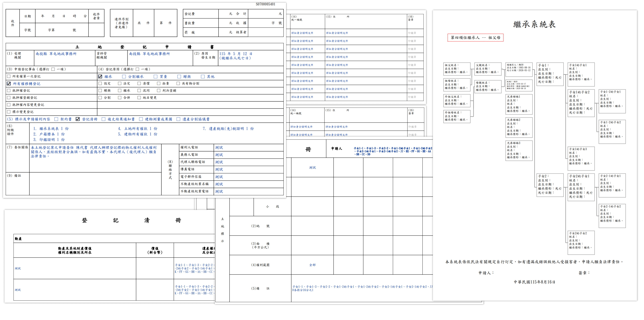
Task: Select the 父親姓名 box in the chart
Action: (488, 69)
